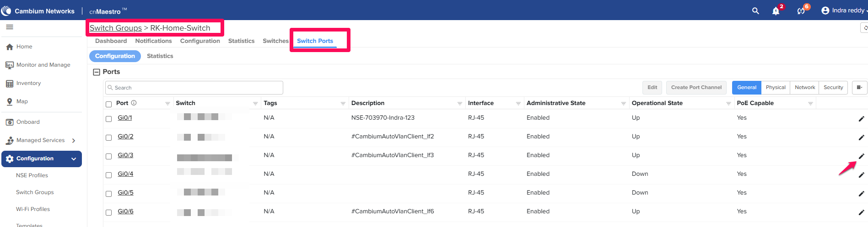Collapse the Ports section
The image size is (868, 227).
point(97,72)
